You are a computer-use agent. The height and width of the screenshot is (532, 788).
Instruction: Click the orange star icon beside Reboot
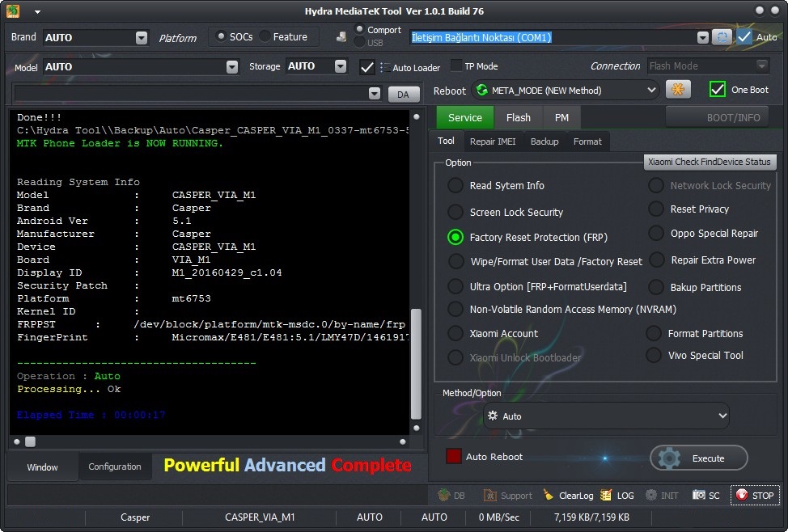[678, 90]
